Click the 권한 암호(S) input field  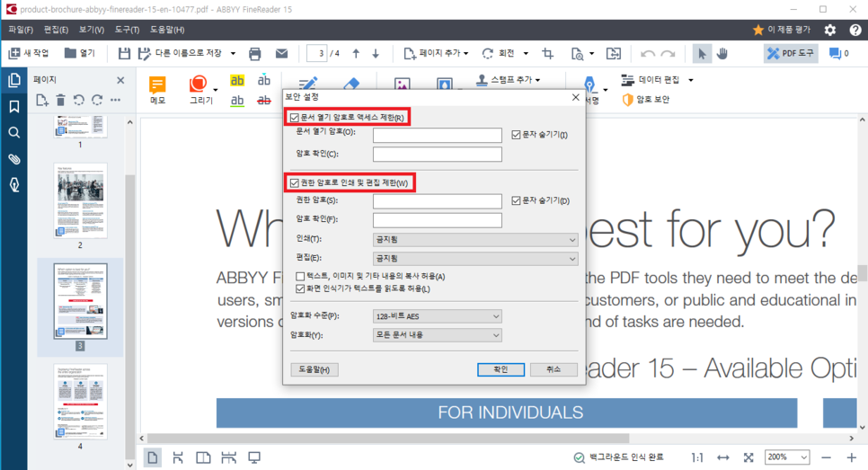[x=438, y=201]
